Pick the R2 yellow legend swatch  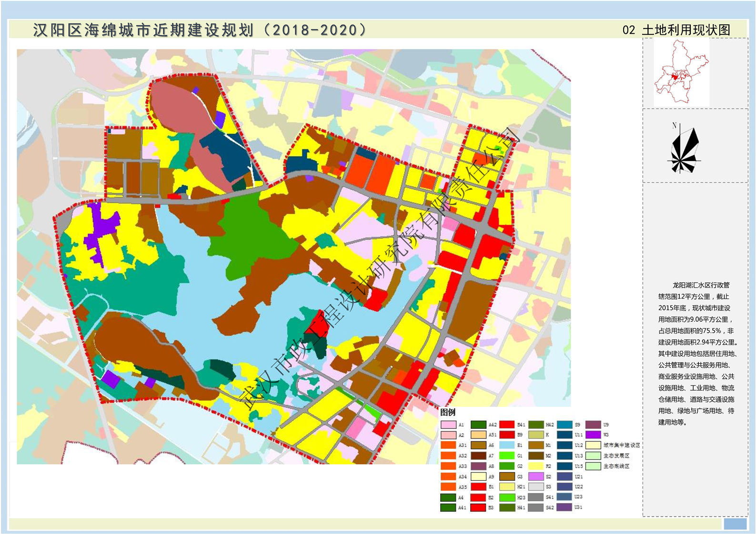536,466
